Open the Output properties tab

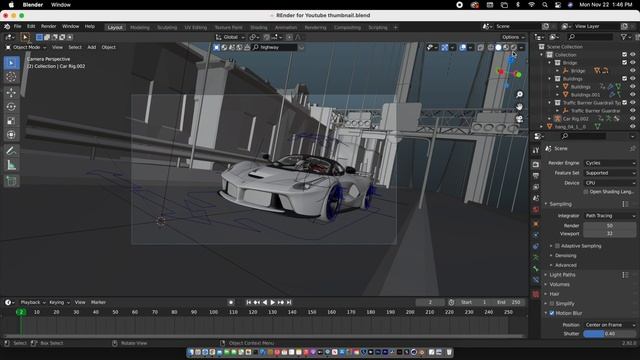click(536, 176)
